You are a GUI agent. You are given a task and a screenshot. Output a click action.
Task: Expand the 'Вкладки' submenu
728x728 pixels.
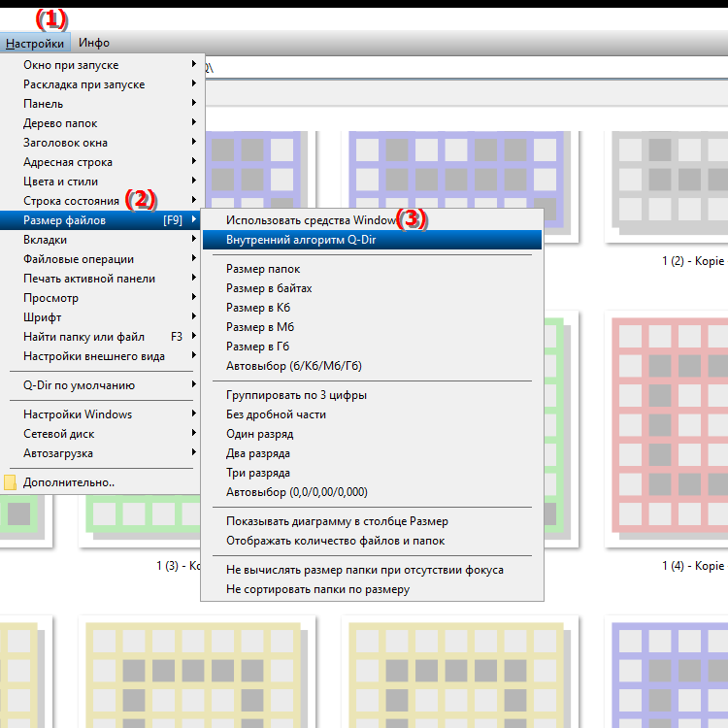point(46,240)
